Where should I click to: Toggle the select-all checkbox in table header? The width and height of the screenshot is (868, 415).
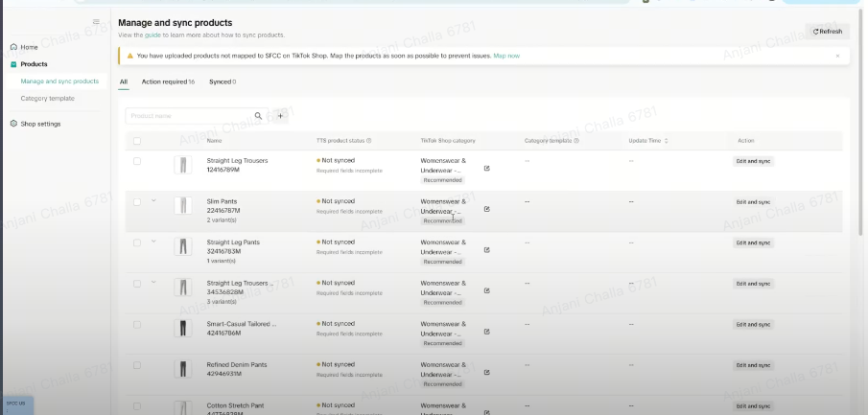click(x=137, y=141)
